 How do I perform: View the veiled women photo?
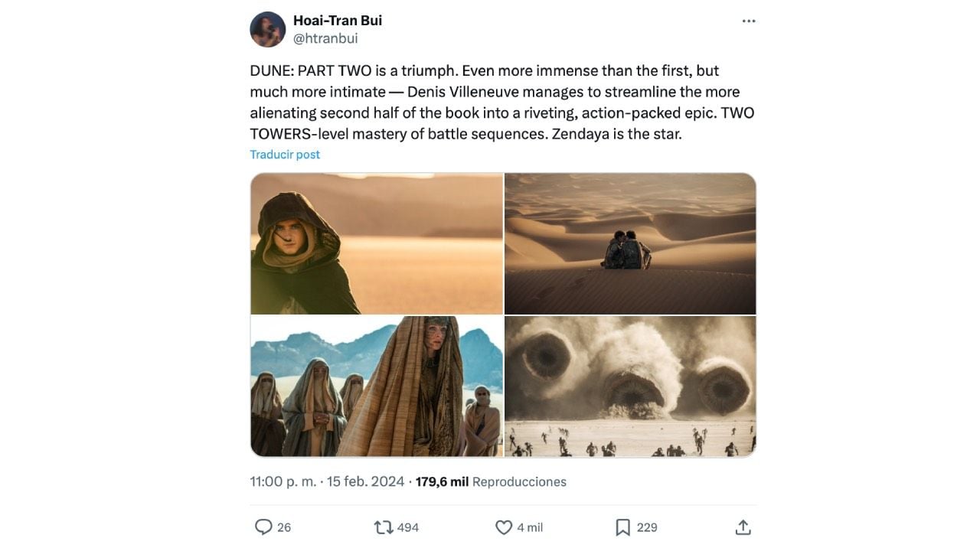(377, 386)
